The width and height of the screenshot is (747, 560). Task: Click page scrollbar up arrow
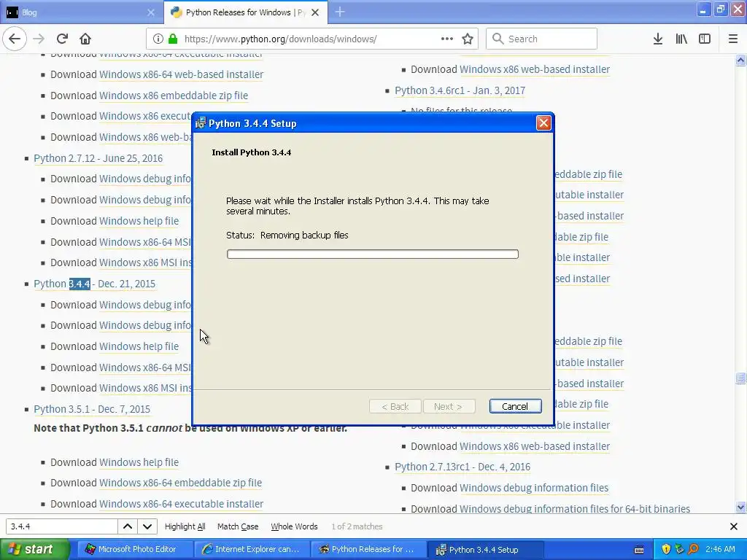click(x=740, y=60)
